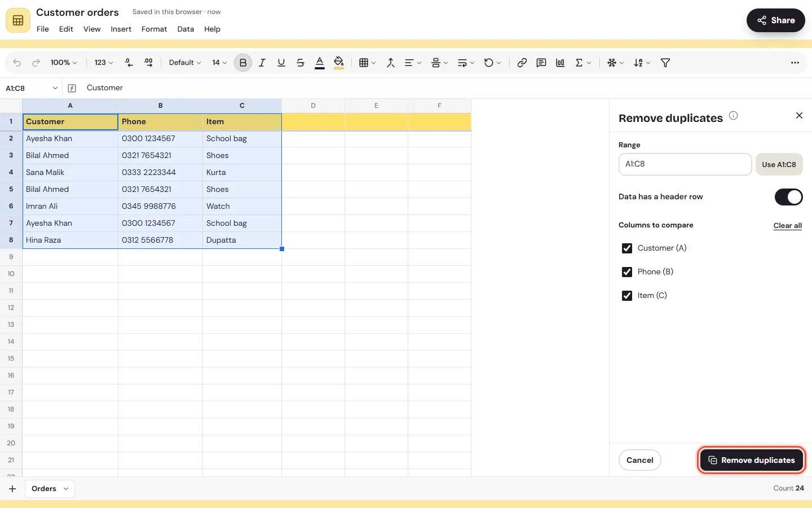The height and width of the screenshot is (508, 812).
Task: Open freeze panes dropdown
Action: (615, 63)
